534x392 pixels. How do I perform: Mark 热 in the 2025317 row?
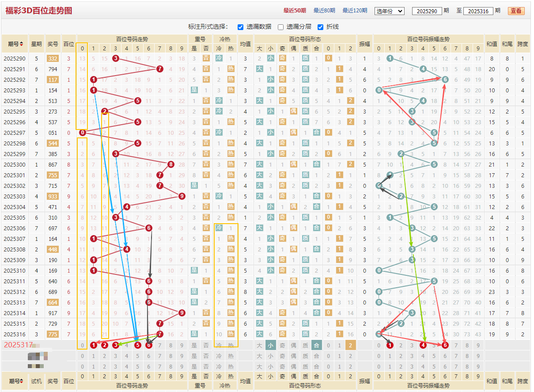tap(231, 345)
